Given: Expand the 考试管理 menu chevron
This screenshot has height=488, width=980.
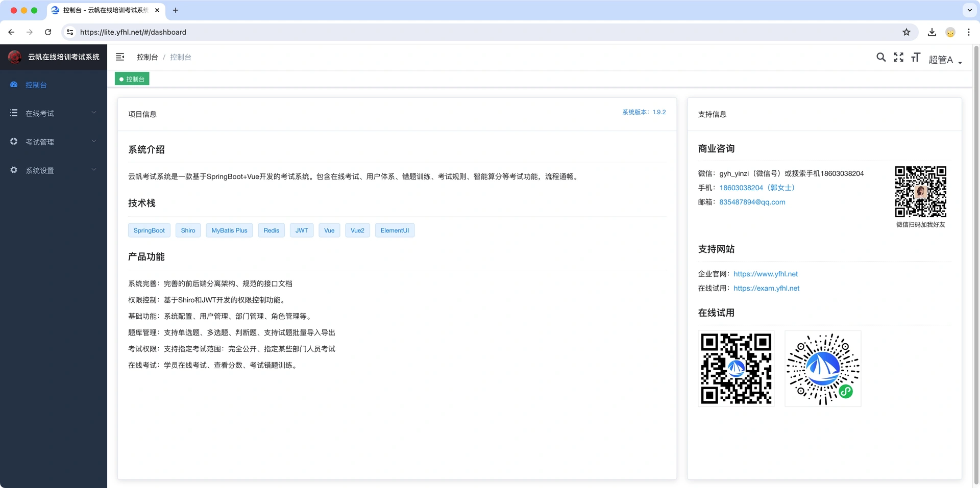Looking at the screenshot, I should (94, 141).
